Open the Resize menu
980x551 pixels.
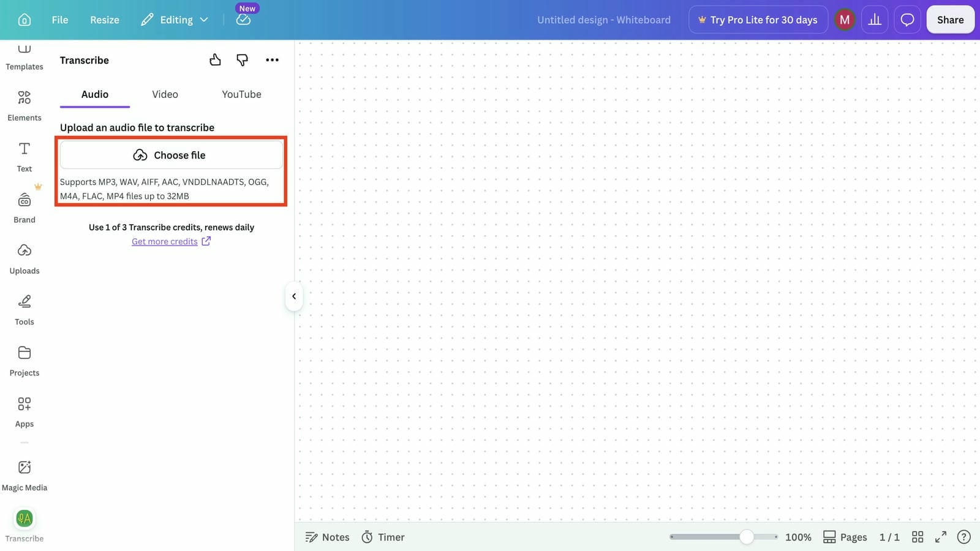pos(105,20)
